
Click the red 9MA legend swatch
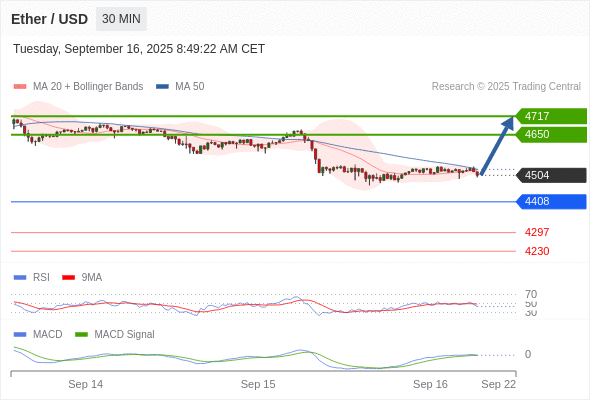click(68, 278)
